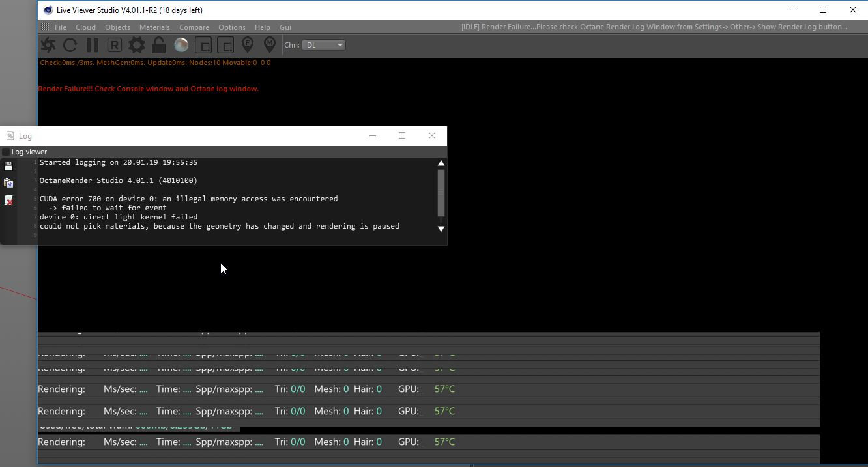Viewport: 868px width, 467px height.
Task: Click the Log window title icon
Action: coord(10,135)
